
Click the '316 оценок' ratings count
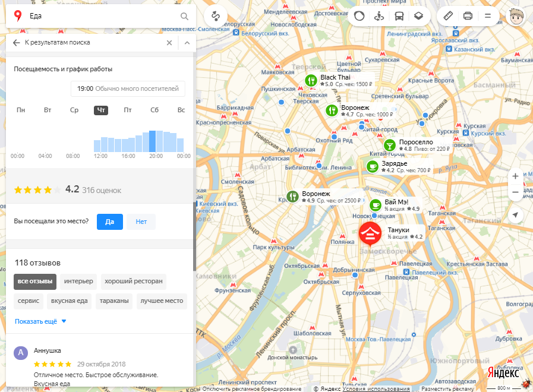[102, 191]
